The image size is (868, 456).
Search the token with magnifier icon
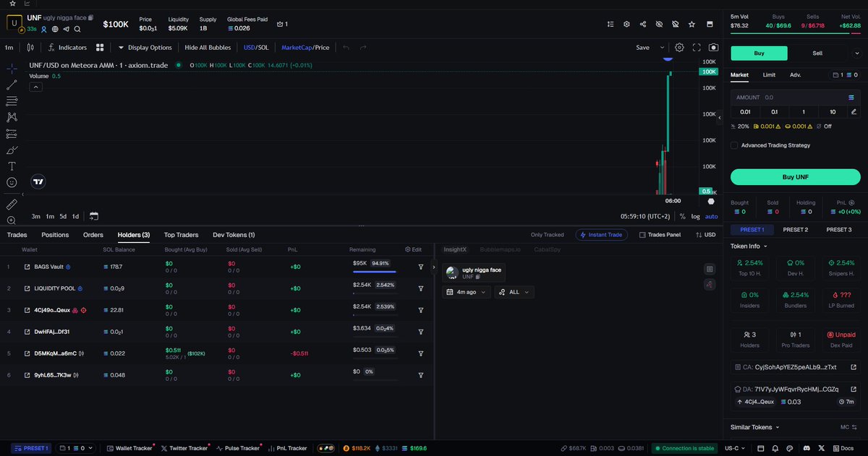tap(77, 29)
